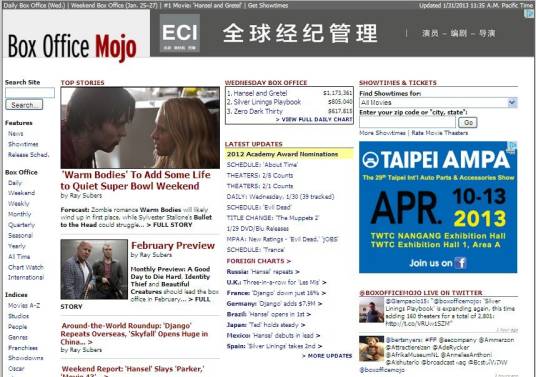Open the View Full Daily Chart link

coord(314,119)
